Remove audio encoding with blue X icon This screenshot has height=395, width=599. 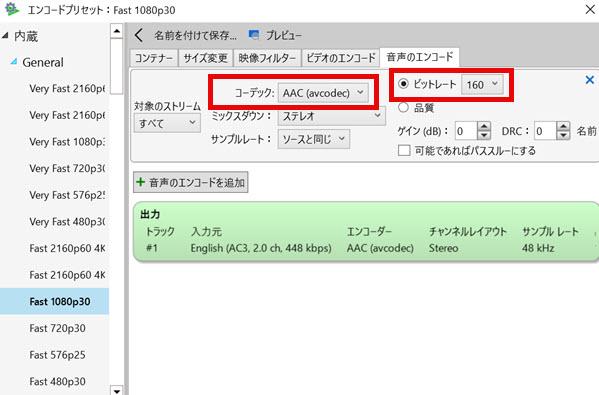589,80
